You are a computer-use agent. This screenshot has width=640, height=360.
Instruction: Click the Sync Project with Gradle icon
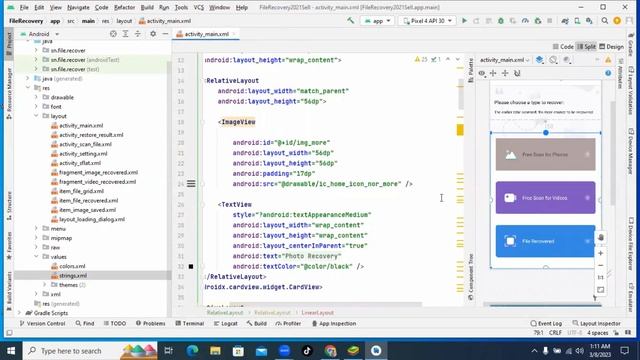(565, 21)
